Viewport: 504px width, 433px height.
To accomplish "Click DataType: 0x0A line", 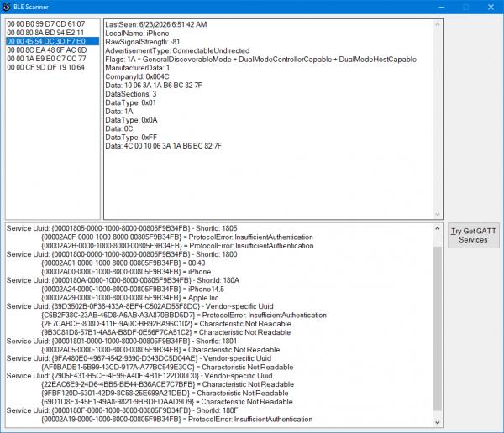I will tap(131, 120).
